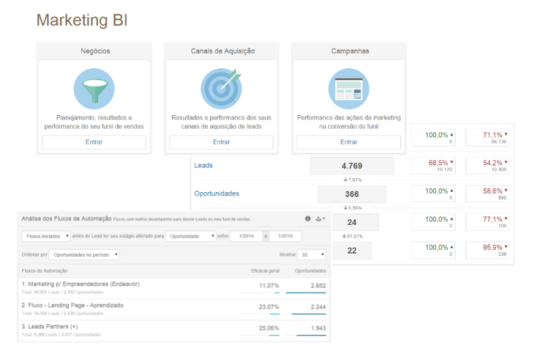Click the funnel icon in Negócios card
Image resolution: width=535 pixels, height=362 pixels.
click(94, 89)
